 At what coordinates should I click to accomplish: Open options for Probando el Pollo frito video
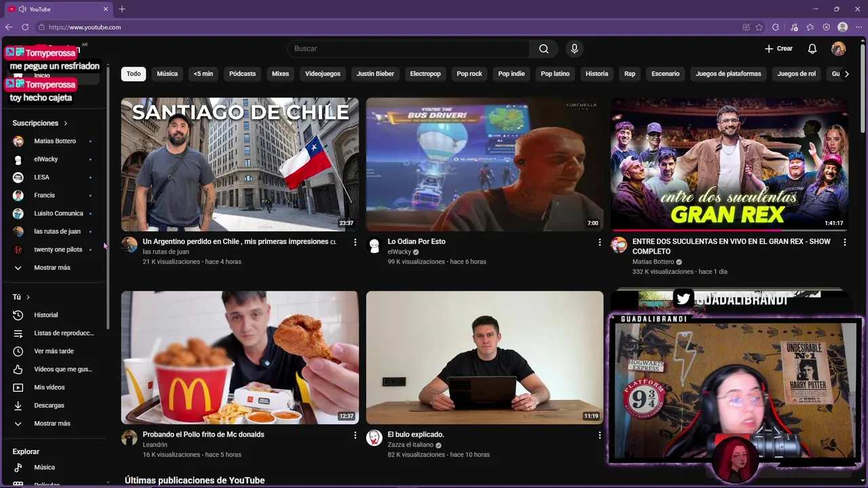pyautogui.click(x=355, y=435)
